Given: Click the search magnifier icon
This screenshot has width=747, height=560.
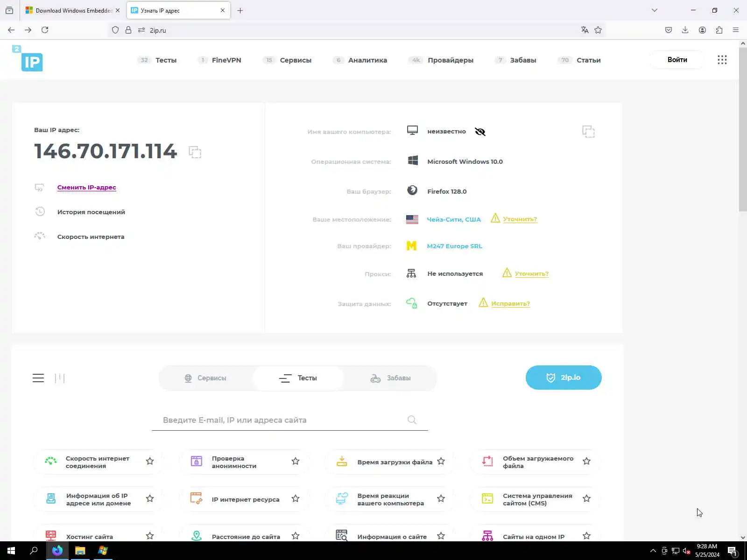Looking at the screenshot, I should [x=412, y=420].
